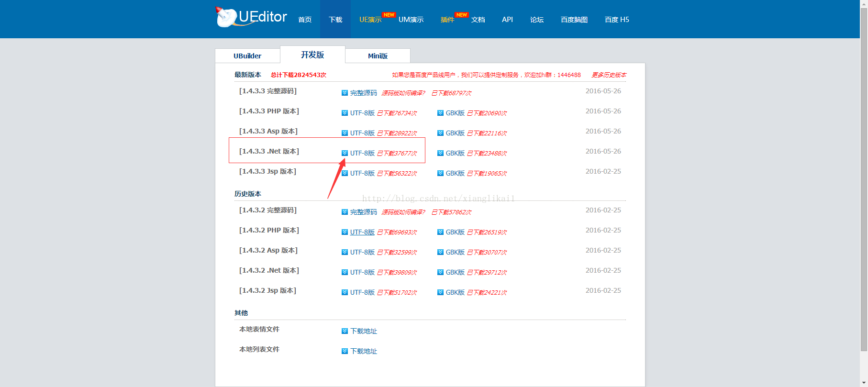
Task: Click download icon for 1.4.3.2 完整源码
Action: coord(345,212)
